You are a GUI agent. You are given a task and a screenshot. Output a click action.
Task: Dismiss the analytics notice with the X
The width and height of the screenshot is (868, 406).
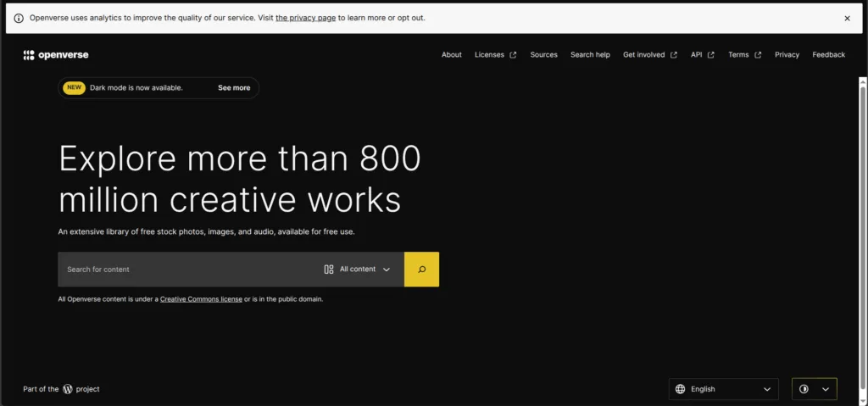tap(847, 19)
